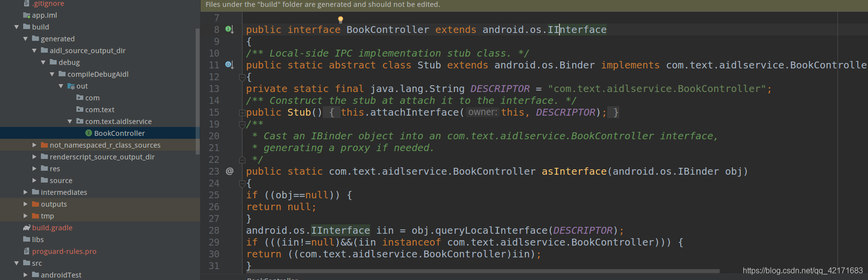Expand the tmp folder
Image resolution: width=868 pixels, height=280 pixels.
[26, 216]
